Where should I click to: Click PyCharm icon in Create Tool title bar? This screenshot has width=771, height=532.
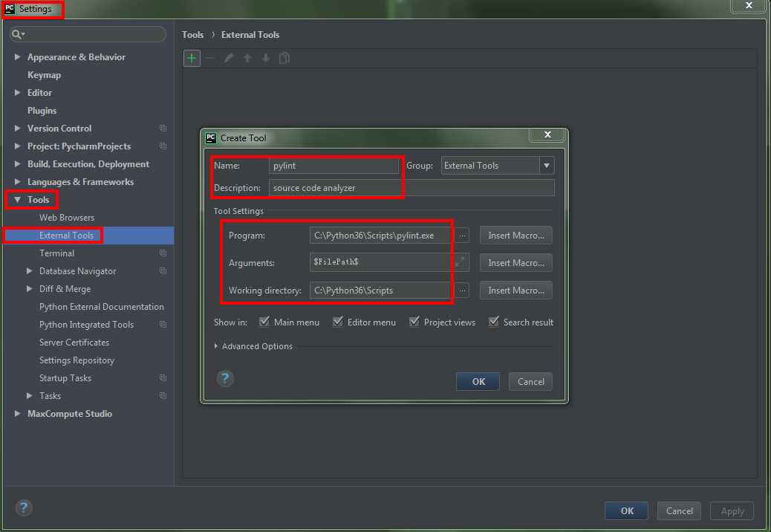pyautogui.click(x=211, y=138)
